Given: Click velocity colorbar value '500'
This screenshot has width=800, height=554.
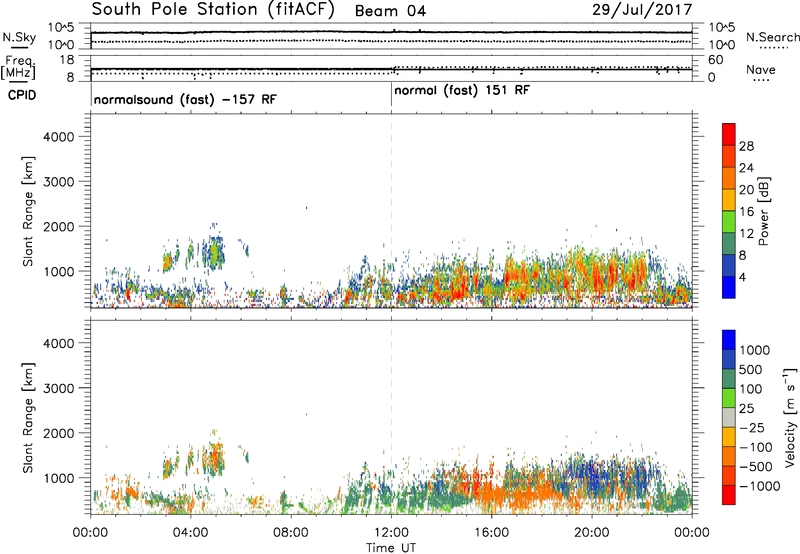Looking at the screenshot, I should [x=751, y=369].
